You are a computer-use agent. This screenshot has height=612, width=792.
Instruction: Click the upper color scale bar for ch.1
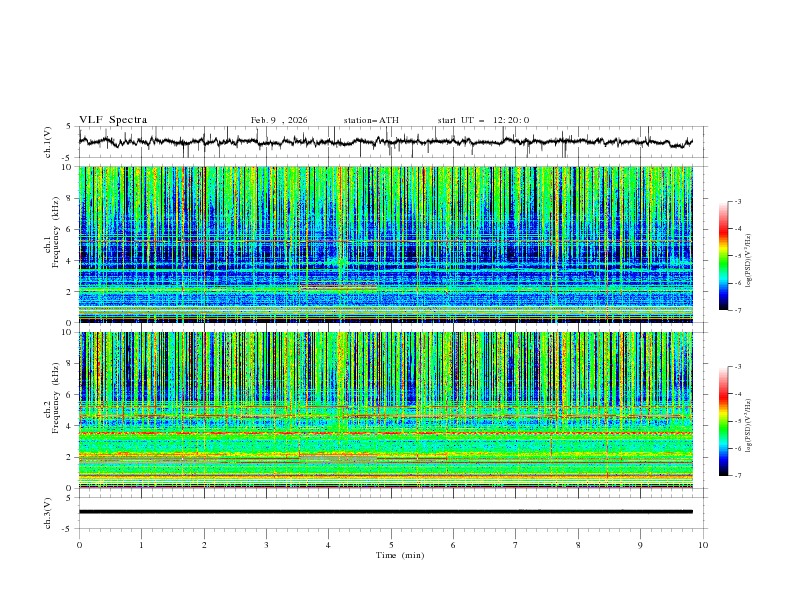click(723, 255)
